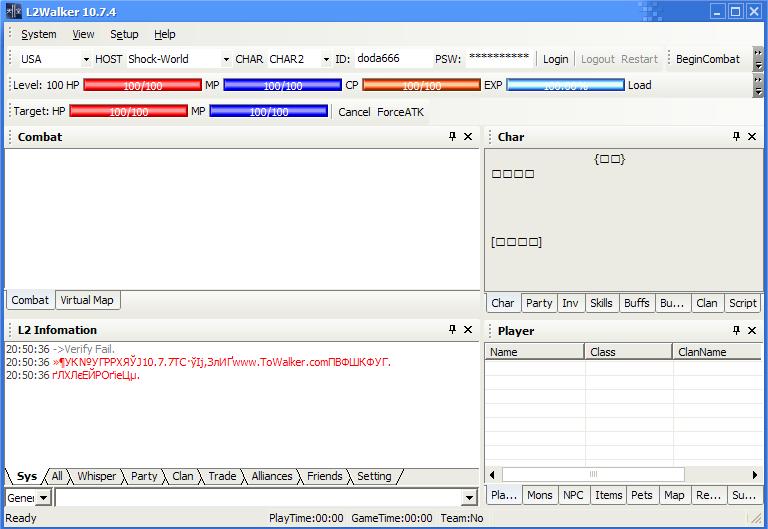Open the Script tab
Viewport: 768px width, 529px height.
[743, 303]
